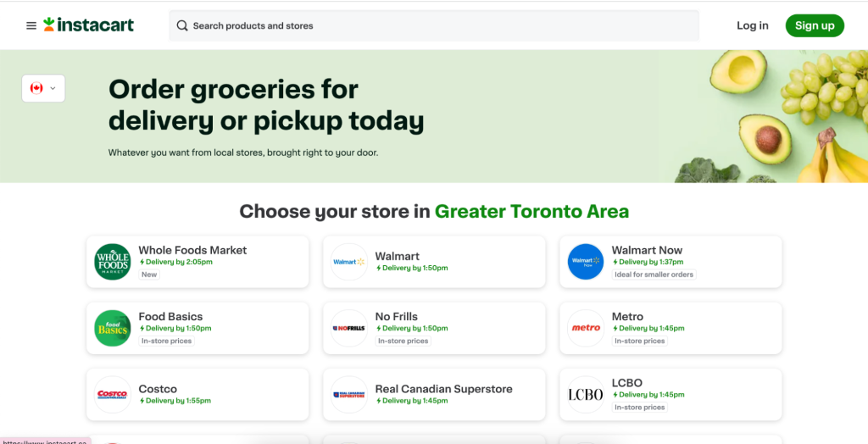This screenshot has width=868, height=444.
Task: Select the Walmart Now blue logo
Action: click(586, 262)
